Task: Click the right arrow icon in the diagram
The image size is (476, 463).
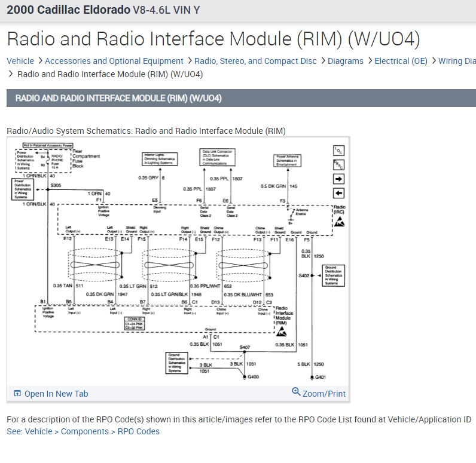Action: 338,179
